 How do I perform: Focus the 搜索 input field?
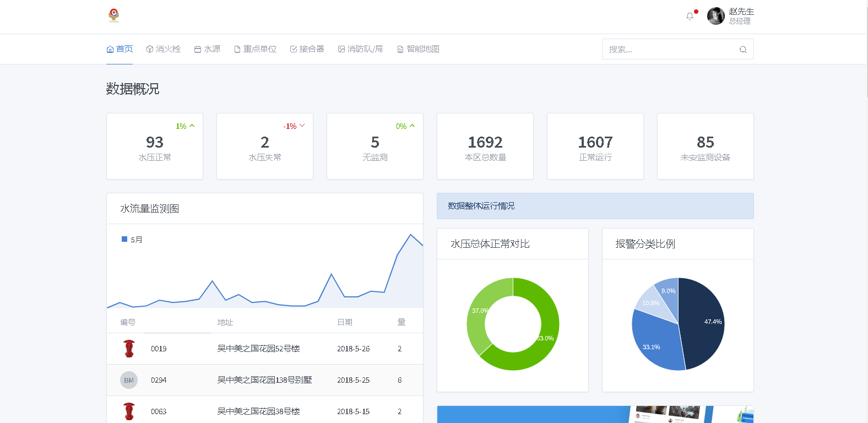(669, 50)
